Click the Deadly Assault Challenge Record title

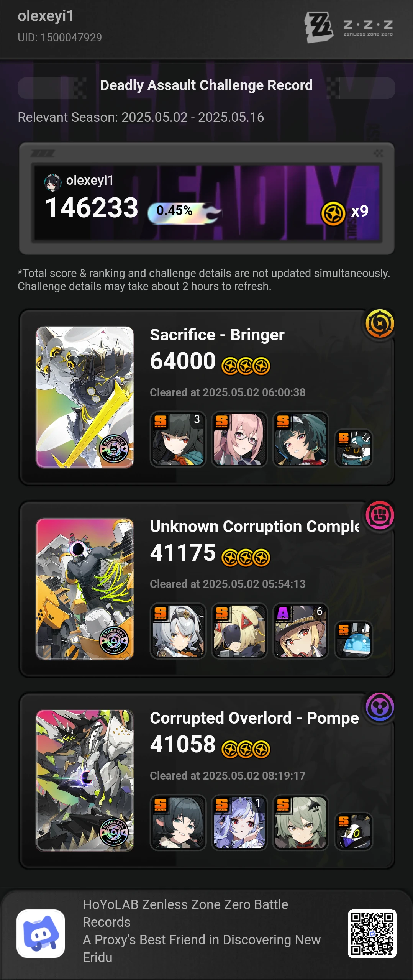click(x=206, y=85)
